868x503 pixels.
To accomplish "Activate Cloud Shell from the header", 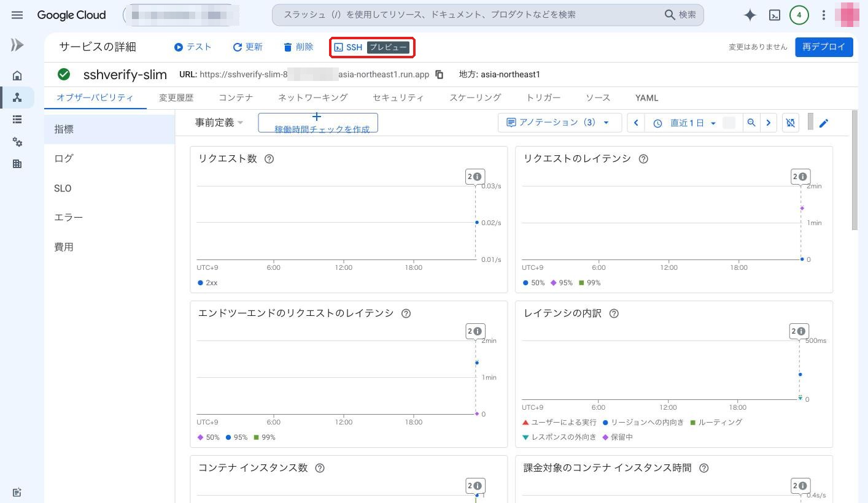I will pyautogui.click(x=775, y=15).
